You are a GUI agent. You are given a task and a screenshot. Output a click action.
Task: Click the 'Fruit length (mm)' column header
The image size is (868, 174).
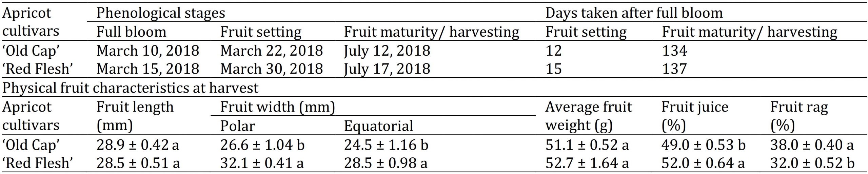(135, 116)
